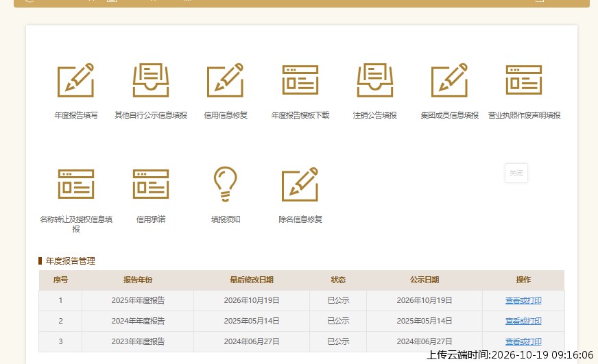Open 查看或打印 for 2023年年度报告

(x=523, y=341)
